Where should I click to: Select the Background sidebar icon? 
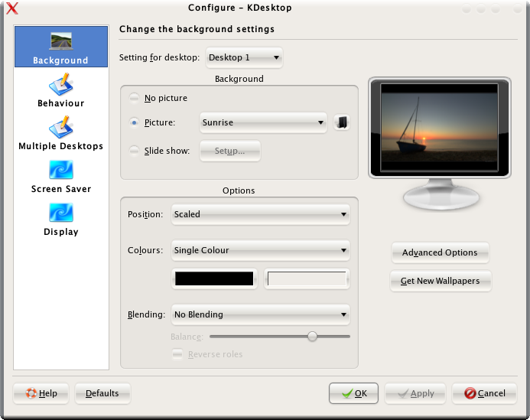(61, 47)
